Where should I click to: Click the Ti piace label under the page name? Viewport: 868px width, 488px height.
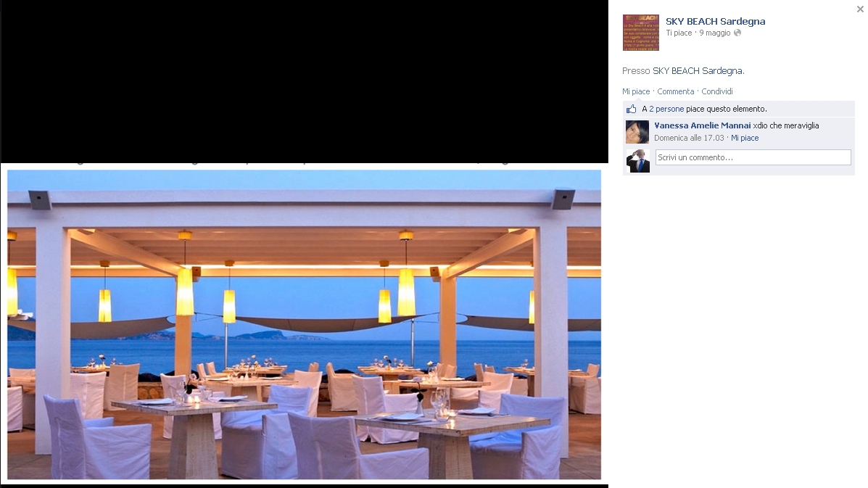pyautogui.click(x=679, y=33)
